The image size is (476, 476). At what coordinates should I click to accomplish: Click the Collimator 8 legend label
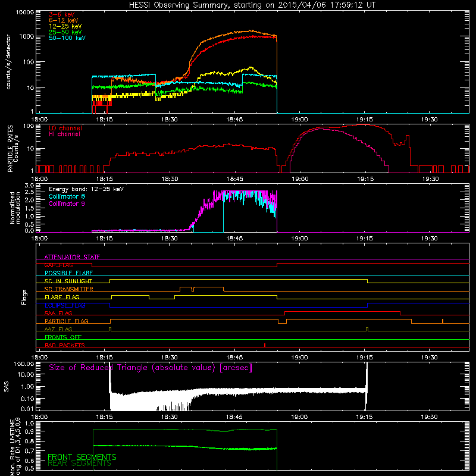point(67,196)
